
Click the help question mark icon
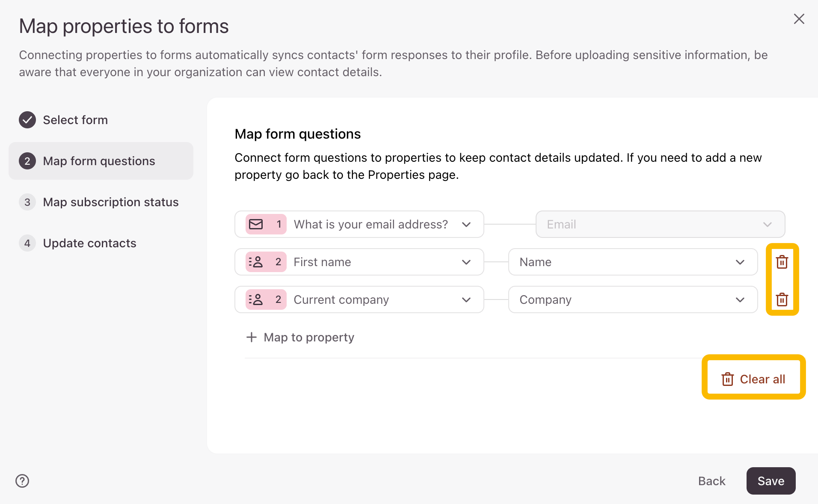(x=22, y=481)
